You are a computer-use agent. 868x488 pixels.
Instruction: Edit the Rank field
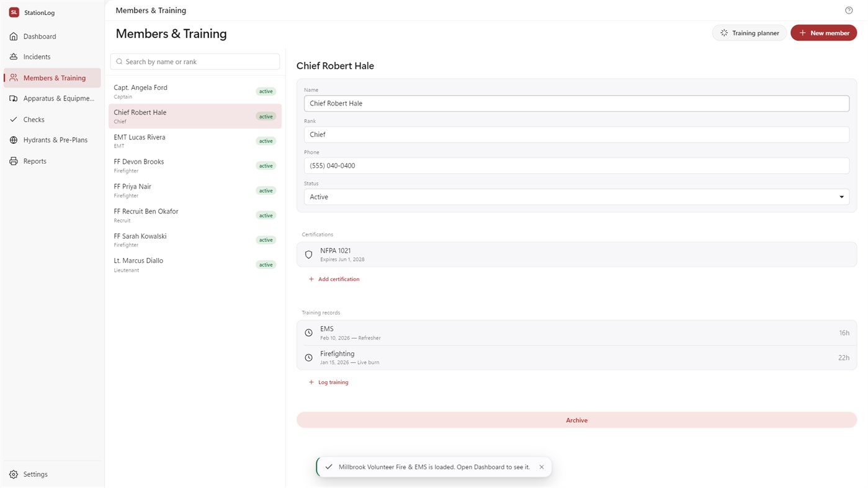click(576, 135)
